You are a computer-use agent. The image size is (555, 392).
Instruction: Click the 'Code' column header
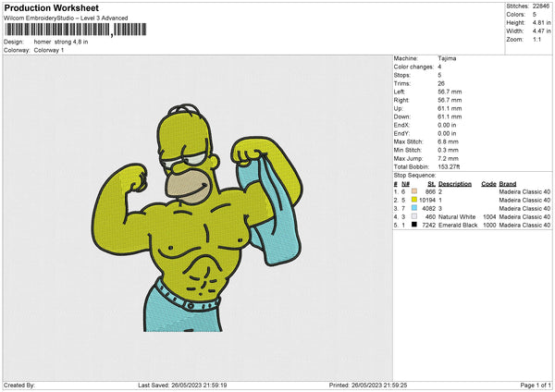(488, 184)
